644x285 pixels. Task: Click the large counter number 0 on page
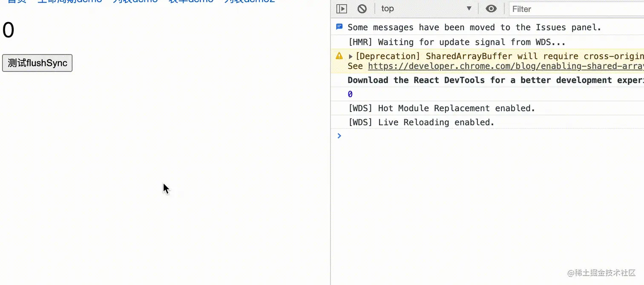pos(9,30)
